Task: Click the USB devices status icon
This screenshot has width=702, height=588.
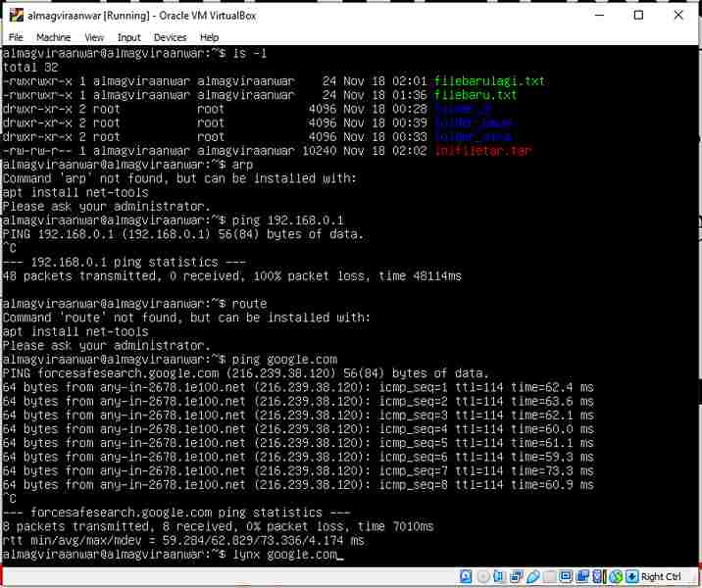Action: (x=532, y=576)
